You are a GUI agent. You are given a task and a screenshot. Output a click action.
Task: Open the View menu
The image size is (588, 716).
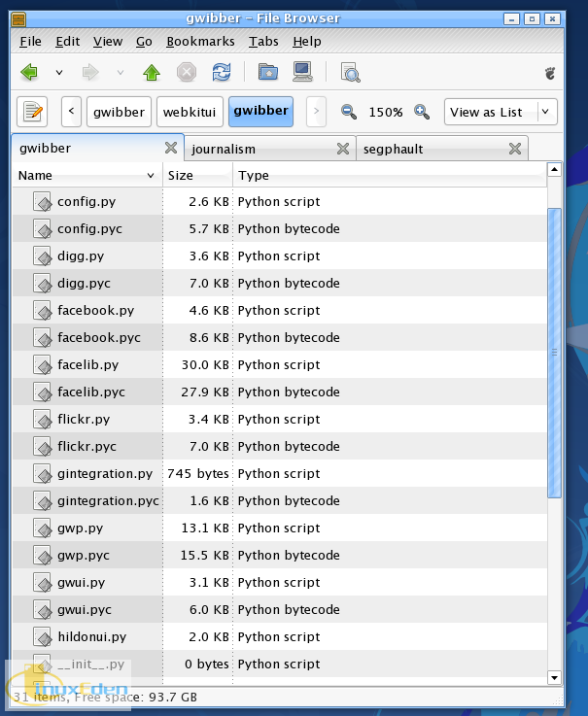click(x=108, y=42)
